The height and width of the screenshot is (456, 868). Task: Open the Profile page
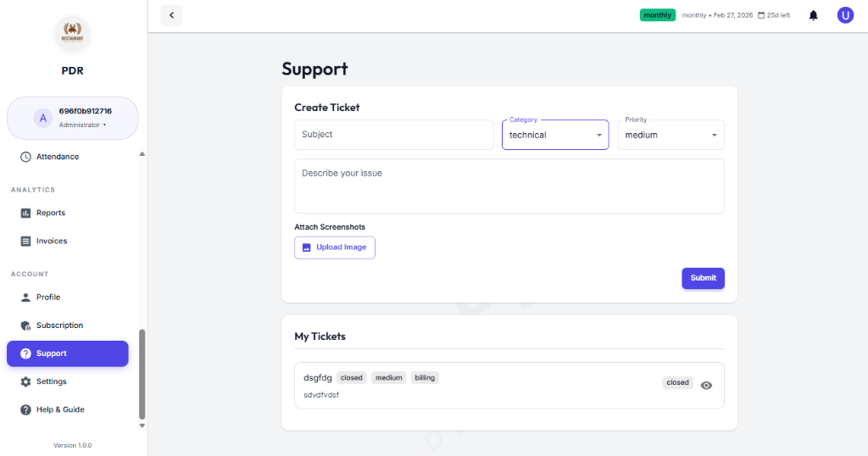[68, 298]
